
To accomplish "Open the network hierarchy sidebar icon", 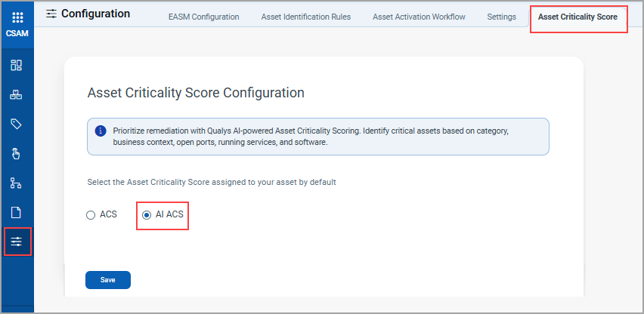I will (x=16, y=183).
